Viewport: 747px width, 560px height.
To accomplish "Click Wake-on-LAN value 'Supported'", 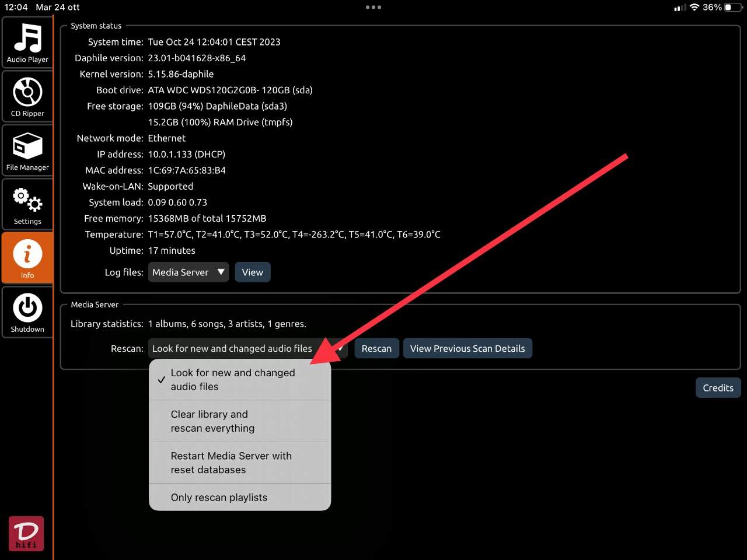I will coord(170,187).
